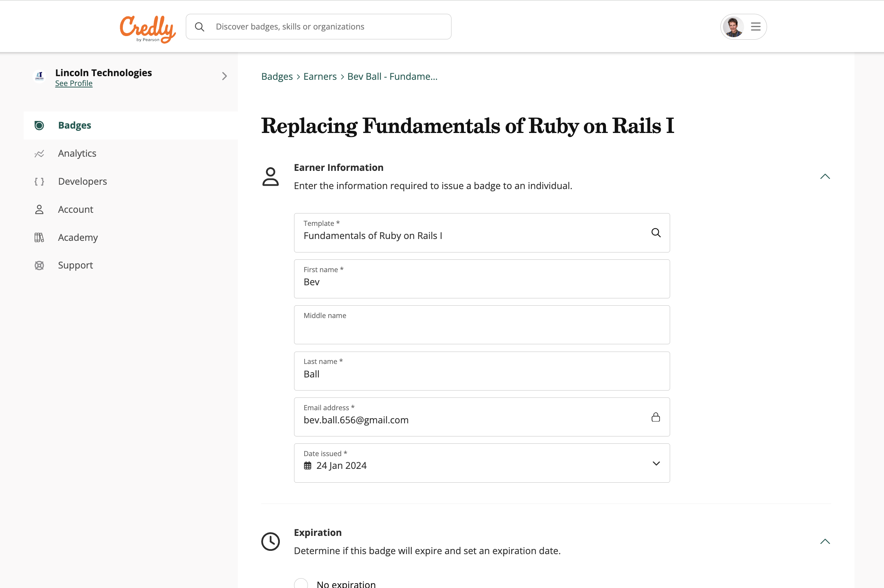Click the Expiration clock icon

(x=270, y=541)
